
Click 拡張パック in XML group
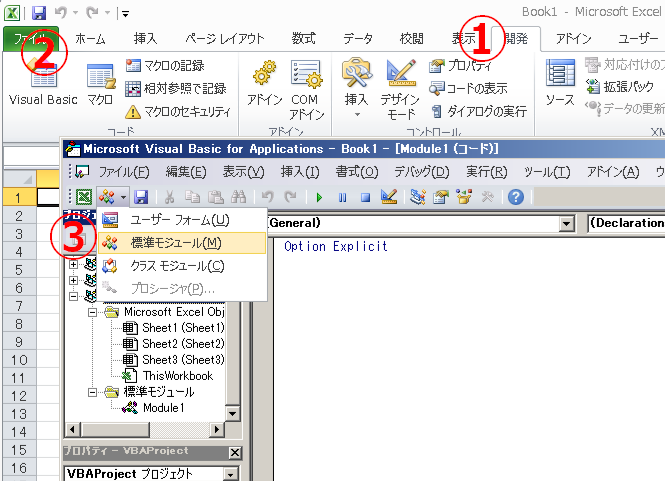[620, 87]
